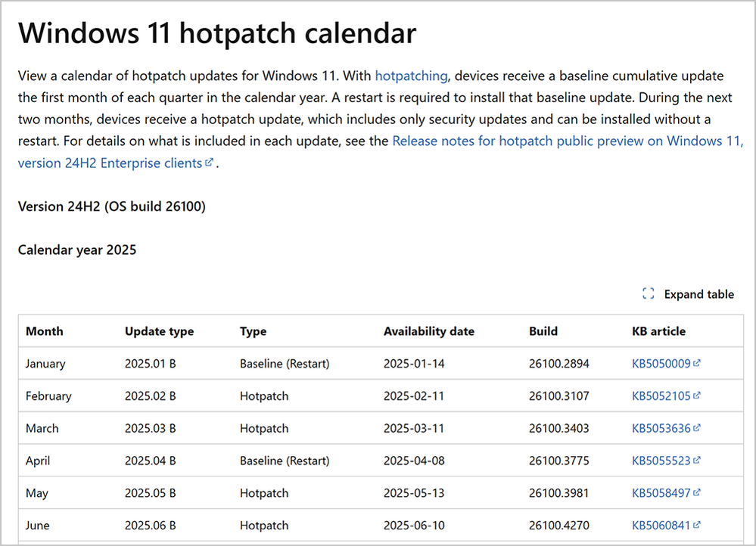Click external-link icon next to KB5058497

[697, 492]
